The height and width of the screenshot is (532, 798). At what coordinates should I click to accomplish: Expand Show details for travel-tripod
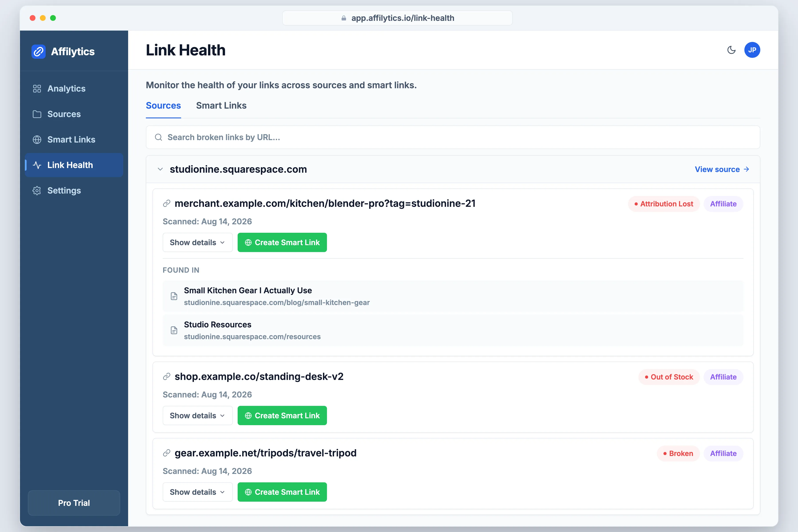click(x=198, y=492)
